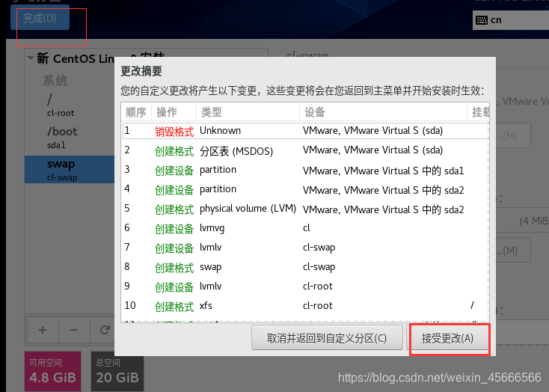Sort by the 顺序 column header

136,112
